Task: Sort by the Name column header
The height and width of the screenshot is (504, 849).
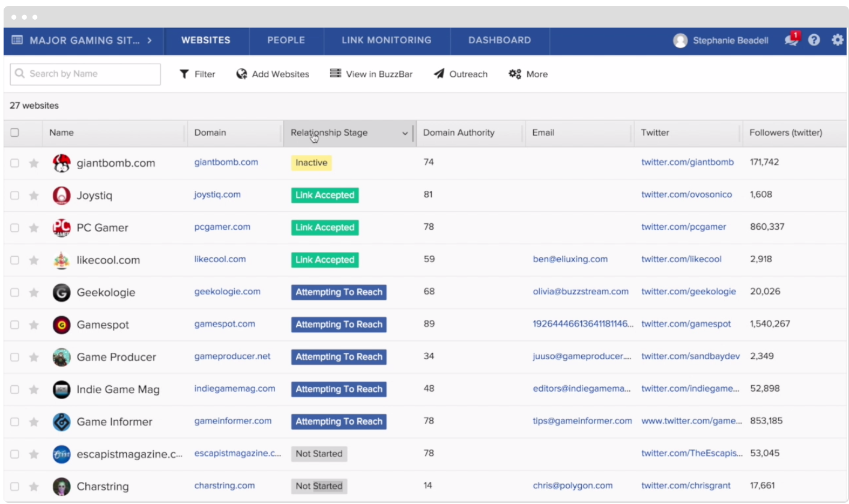Action: [114, 133]
